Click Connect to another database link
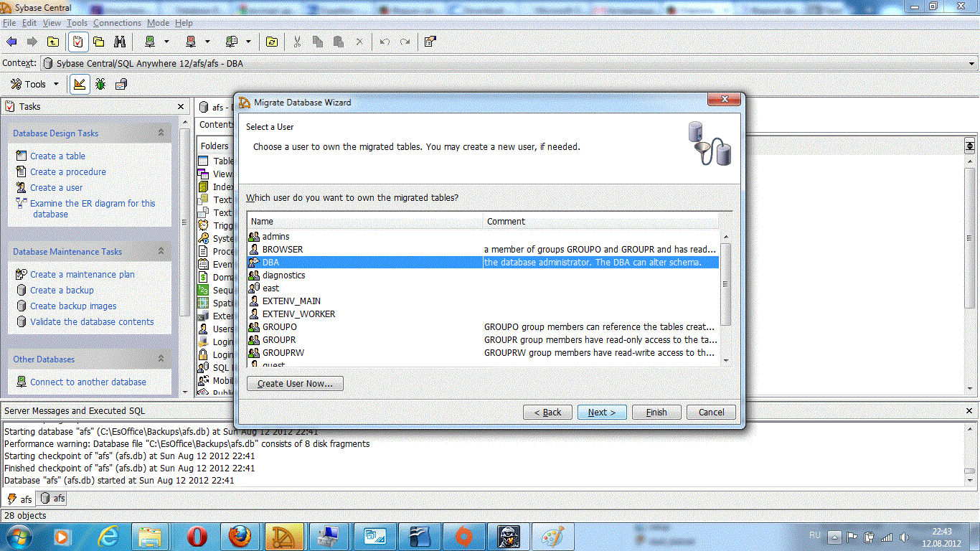The image size is (980, 551). coord(88,382)
